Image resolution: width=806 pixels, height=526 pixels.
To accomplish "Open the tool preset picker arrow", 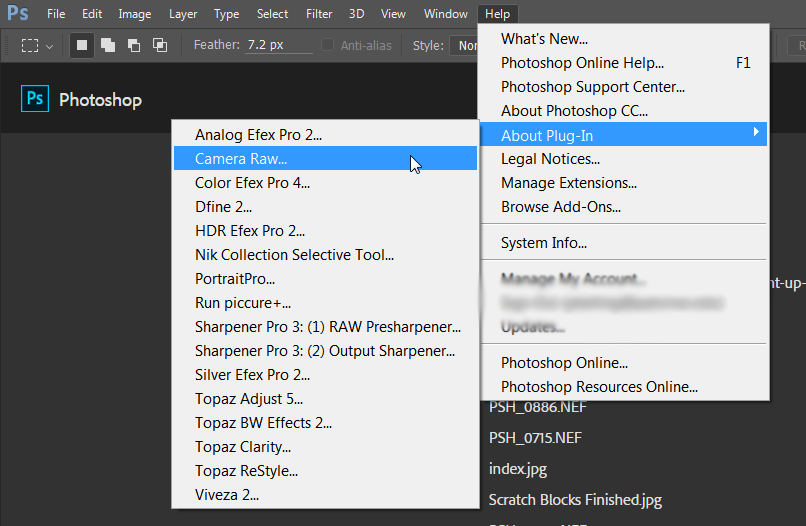I will (50, 45).
